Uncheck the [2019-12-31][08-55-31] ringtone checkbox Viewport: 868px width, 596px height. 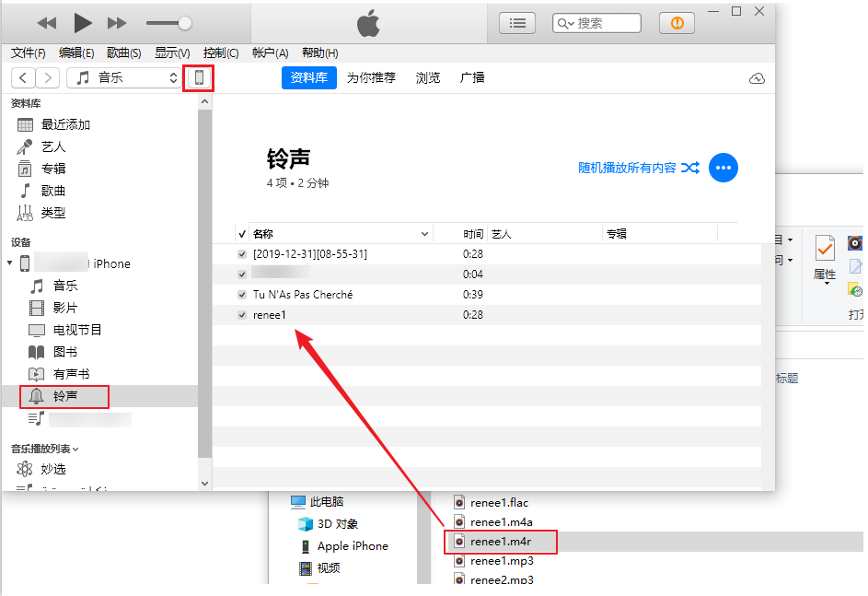[242, 254]
